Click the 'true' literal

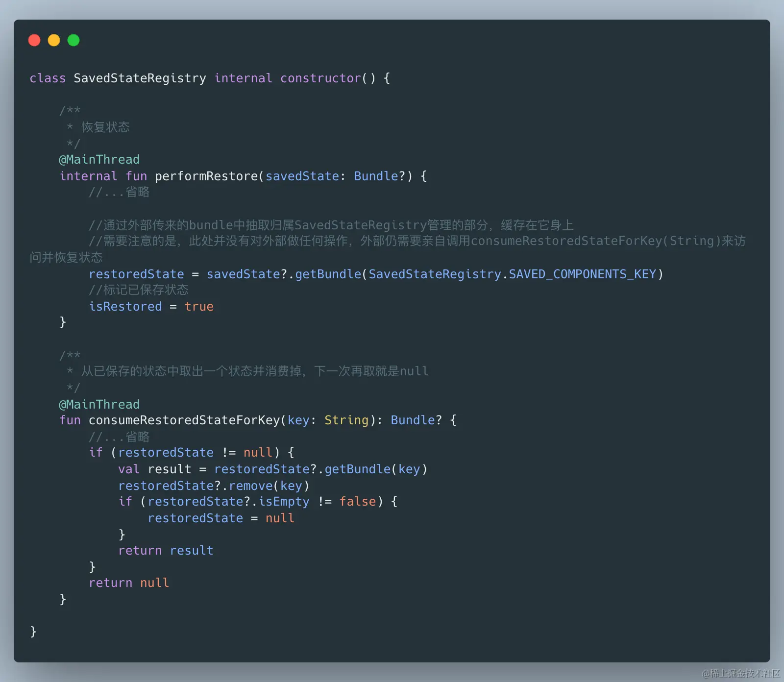click(x=199, y=307)
